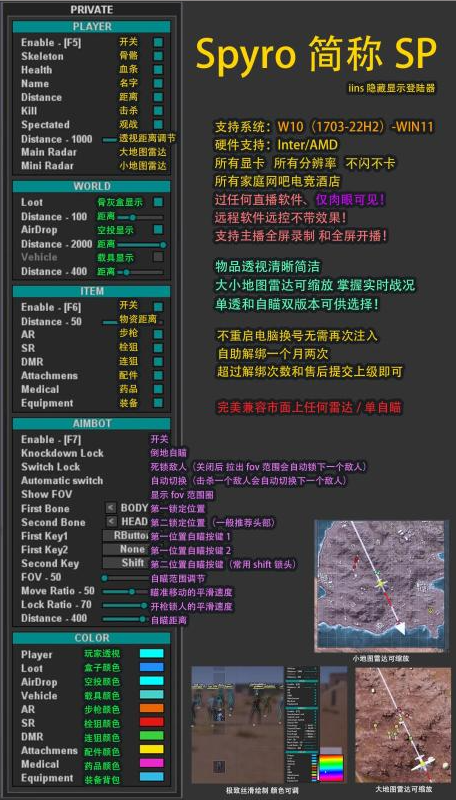This screenshot has height=800, width=456.
Task: Toggle the SR item checkbox
Action: pyautogui.click(x=158, y=348)
